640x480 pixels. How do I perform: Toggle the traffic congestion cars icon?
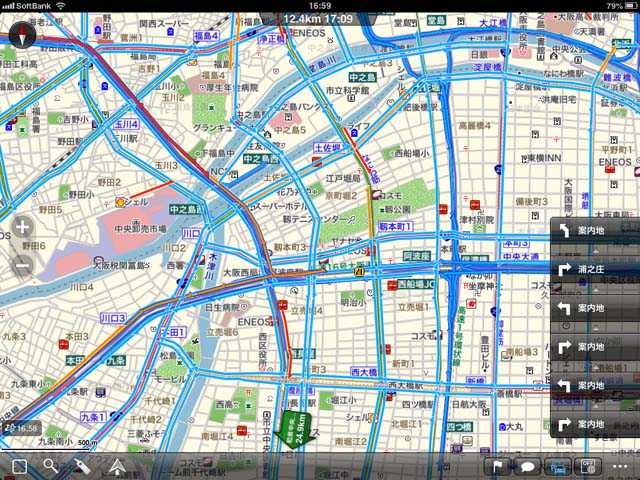pyautogui.click(x=558, y=467)
